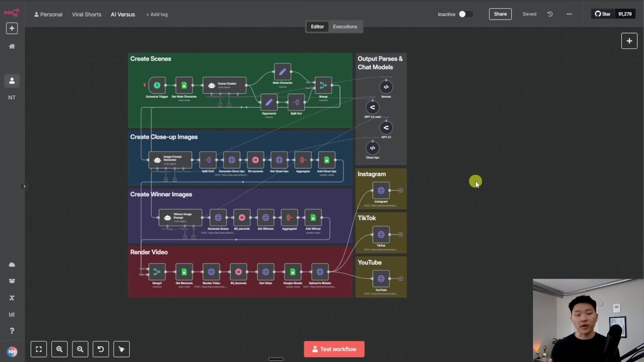This screenshot has width=644, height=362.
Task: Switch to the Editor tab
Action: (x=317, y=27)
